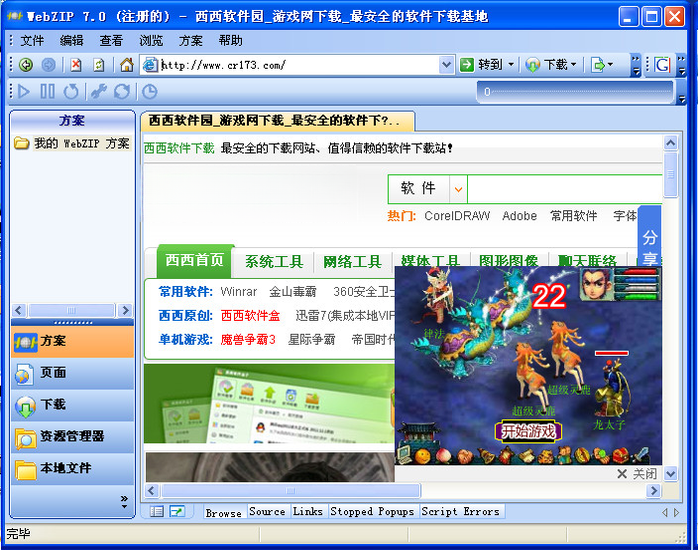
Task: Switch to Script Errors tab
Action: tap(461, 512)
